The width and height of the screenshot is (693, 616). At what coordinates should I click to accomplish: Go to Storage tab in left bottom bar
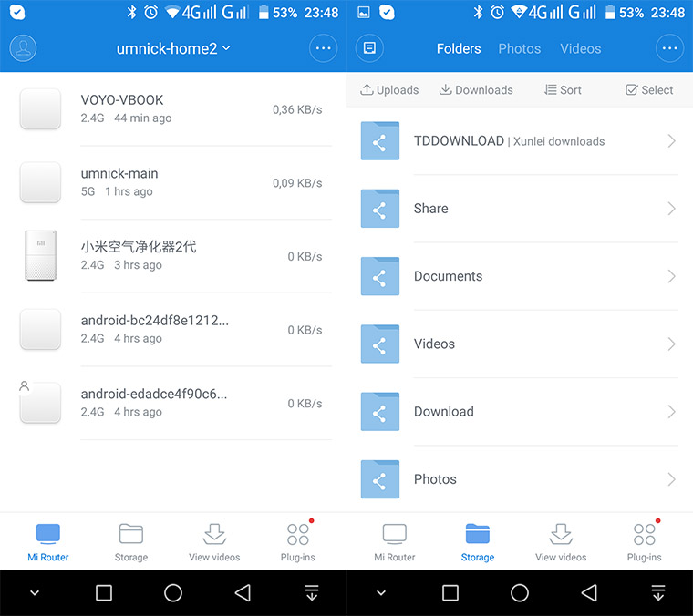[131, 542]
